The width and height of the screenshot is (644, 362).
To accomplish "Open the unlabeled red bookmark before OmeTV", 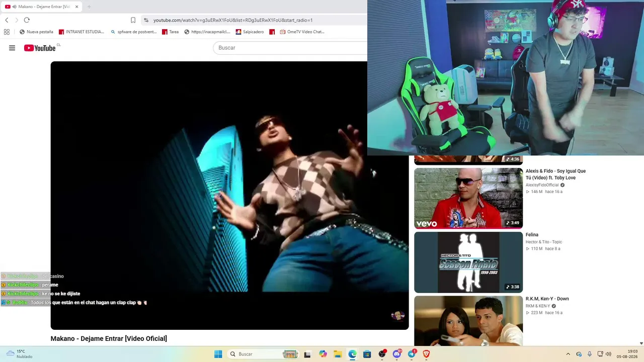I will (272, 32).
